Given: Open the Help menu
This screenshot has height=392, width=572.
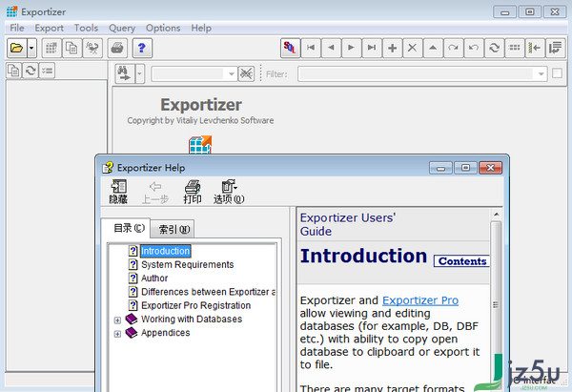Looking at the screenshot, I should 201,28.
